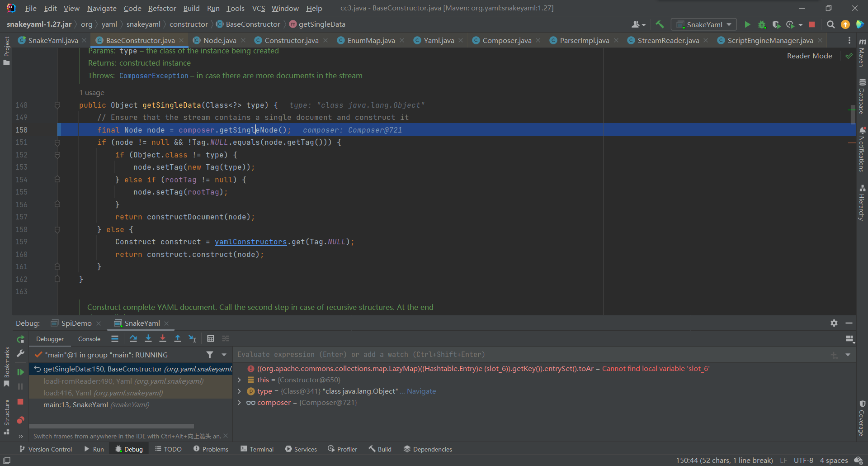
Task: Open Profiler tool window
Action: point(342,449)
